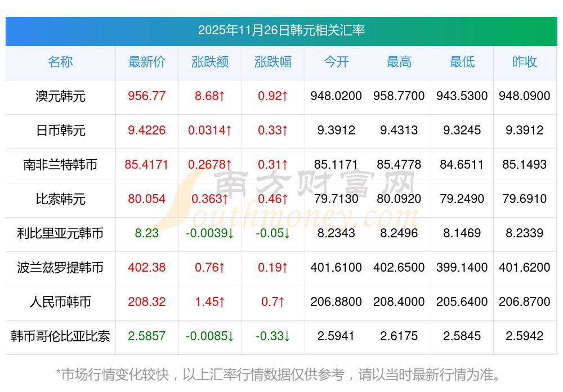563x392 pixels.
Task: Click the high value 9.4313
Action: pos(399,130)
